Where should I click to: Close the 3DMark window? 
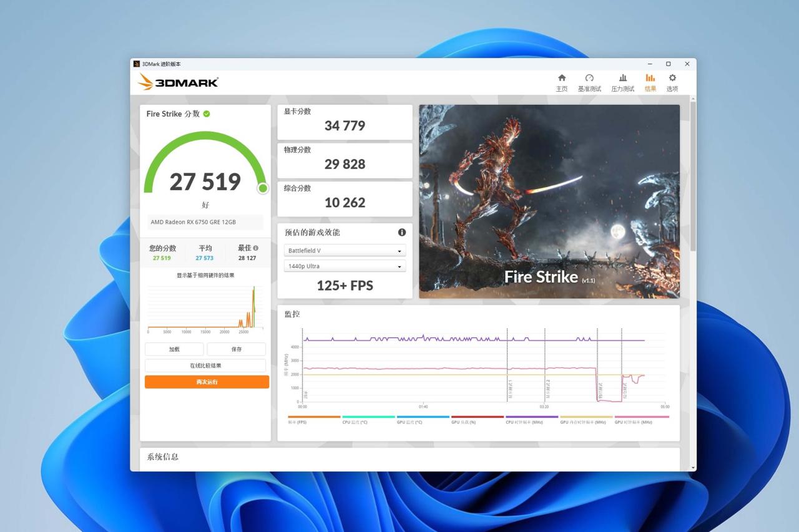687,64
